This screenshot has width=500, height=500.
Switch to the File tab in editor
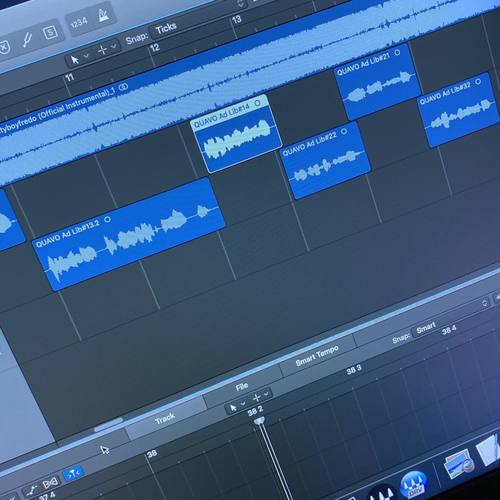point(242,387)
